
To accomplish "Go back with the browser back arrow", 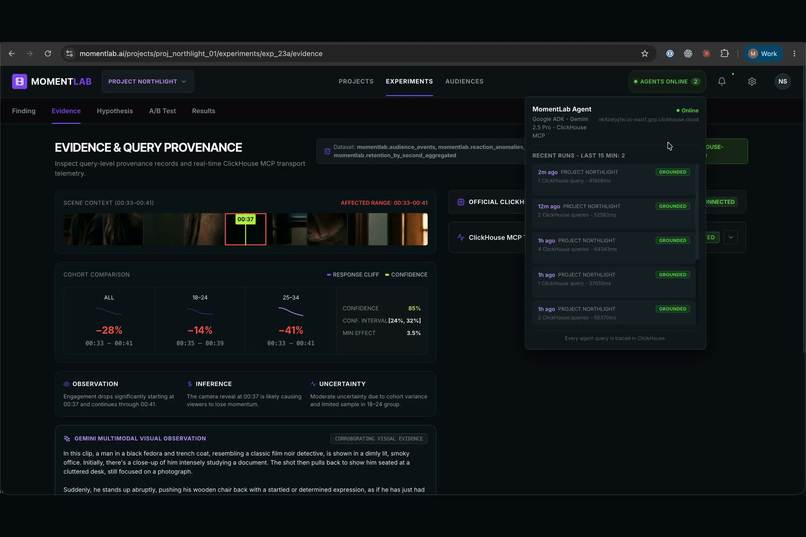I will (12, 53).
